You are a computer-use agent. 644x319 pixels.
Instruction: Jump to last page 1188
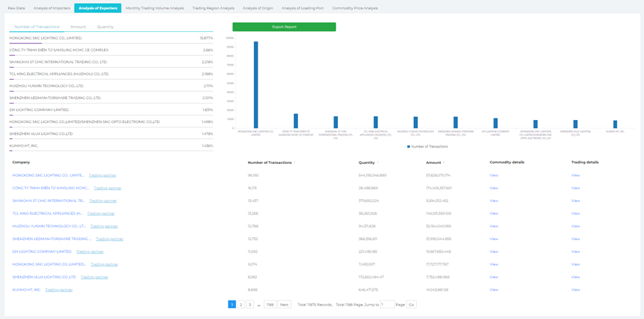pyautogui.click(x=270, y=305)
